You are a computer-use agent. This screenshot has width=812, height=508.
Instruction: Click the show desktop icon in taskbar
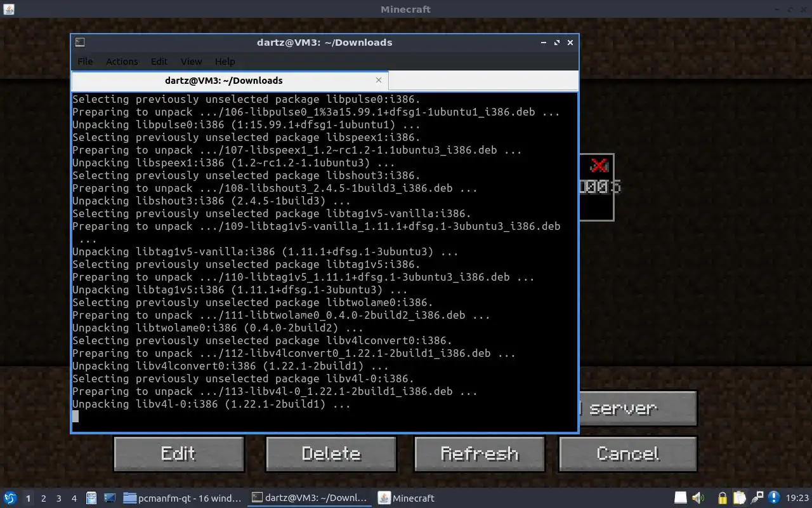point(109,498)
